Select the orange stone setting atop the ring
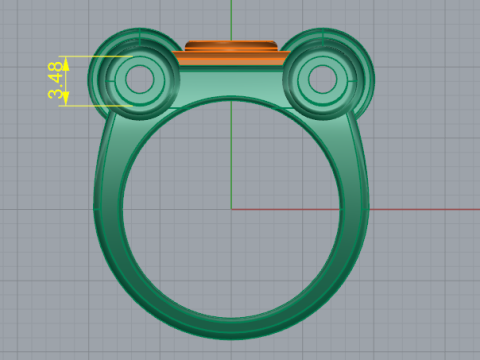 coord(231,54)
